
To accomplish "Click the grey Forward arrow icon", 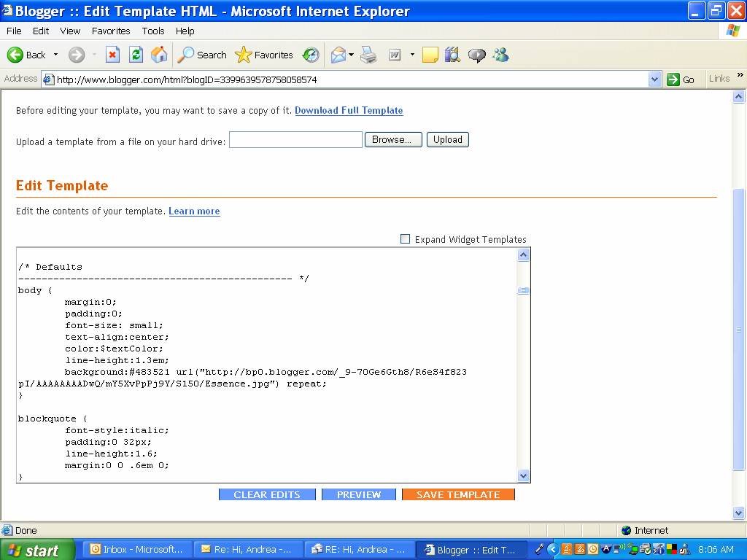I will tap(76, 55).
